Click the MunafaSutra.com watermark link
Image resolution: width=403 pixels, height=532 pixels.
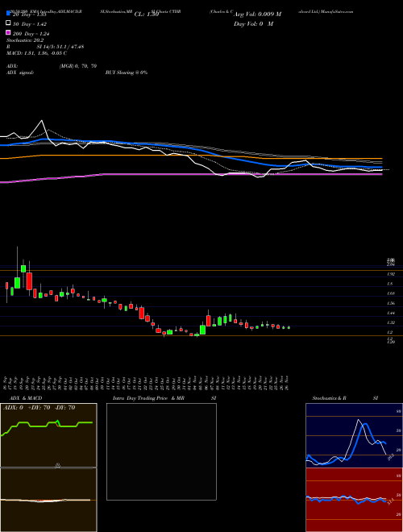pos(337,11)
